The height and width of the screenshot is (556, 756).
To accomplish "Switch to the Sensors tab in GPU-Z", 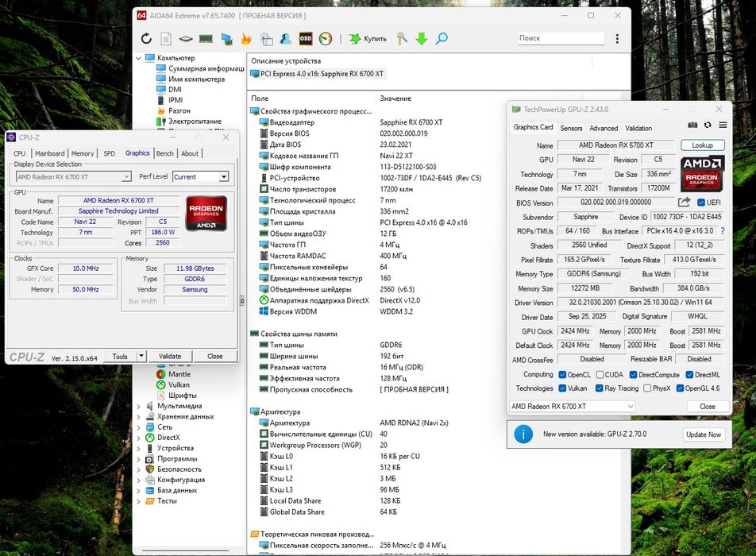I will 571,128.
